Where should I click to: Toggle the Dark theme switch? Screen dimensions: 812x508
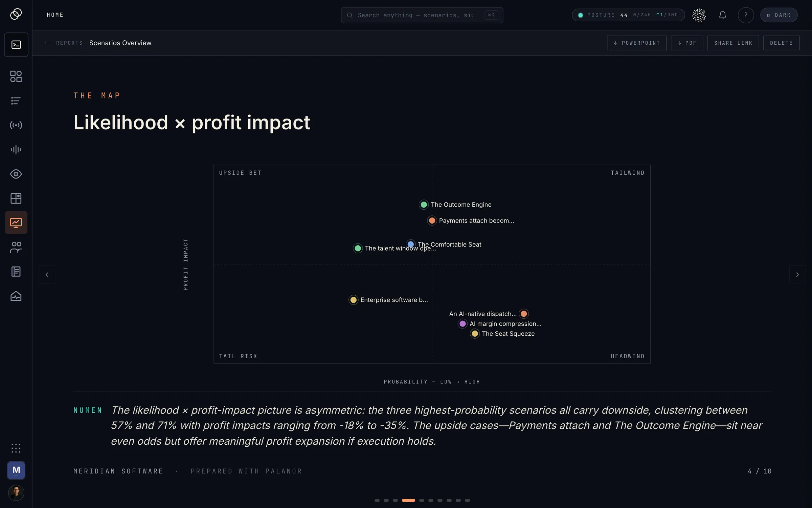coord(779,15)
